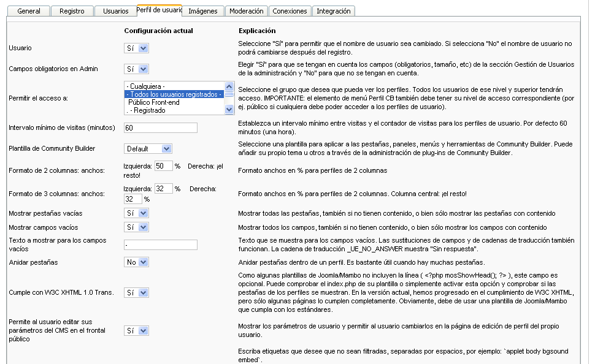595x364 pixels.
Task: Click the 'Anidar pestañas' label
Action: [33, 262]
